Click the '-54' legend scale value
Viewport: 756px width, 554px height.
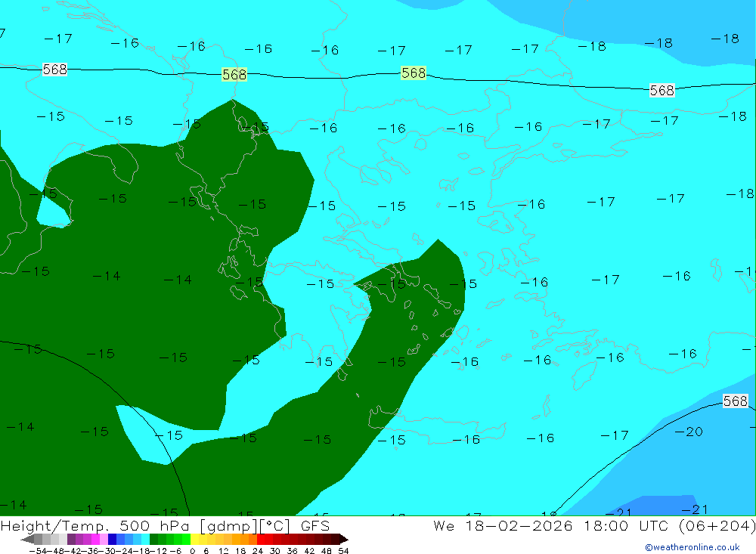[x=38, y=551]
